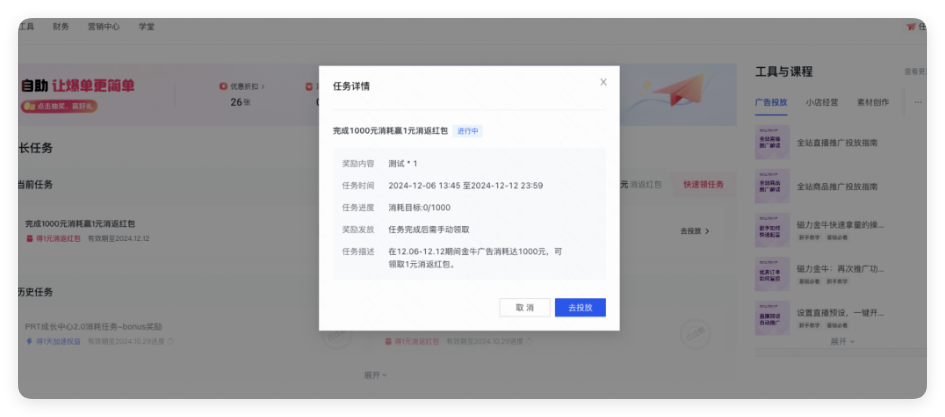Screen dimensions: 945x417
Task: Click the 取消 button in the dialog
Action: 524,307
